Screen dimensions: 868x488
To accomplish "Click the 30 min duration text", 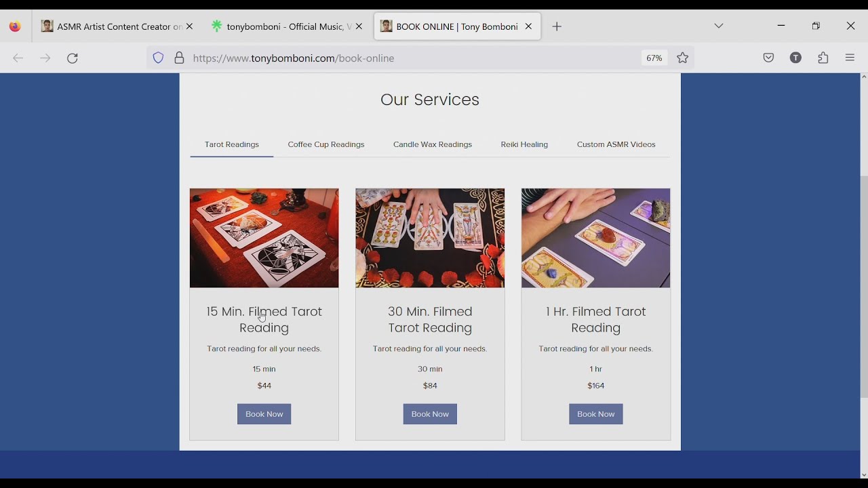I will coord(430,369).
